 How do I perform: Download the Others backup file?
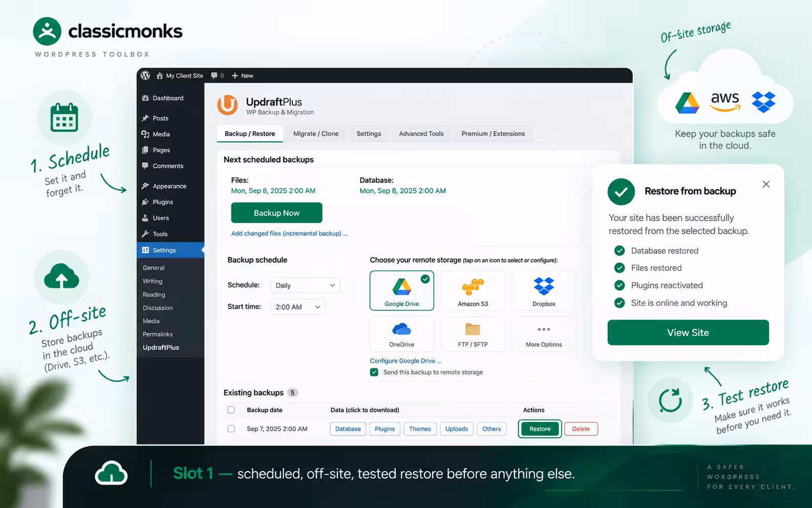click(x=492, y=429)
